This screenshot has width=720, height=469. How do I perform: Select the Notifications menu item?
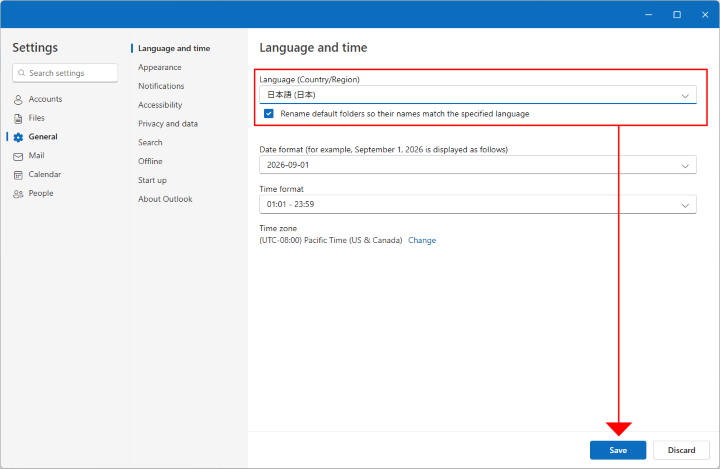pos(161,86)
